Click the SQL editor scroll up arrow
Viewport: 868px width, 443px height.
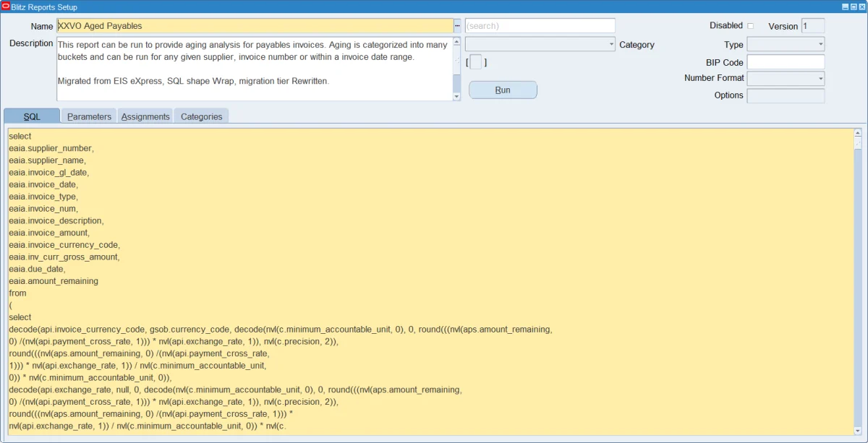[858, 133]
